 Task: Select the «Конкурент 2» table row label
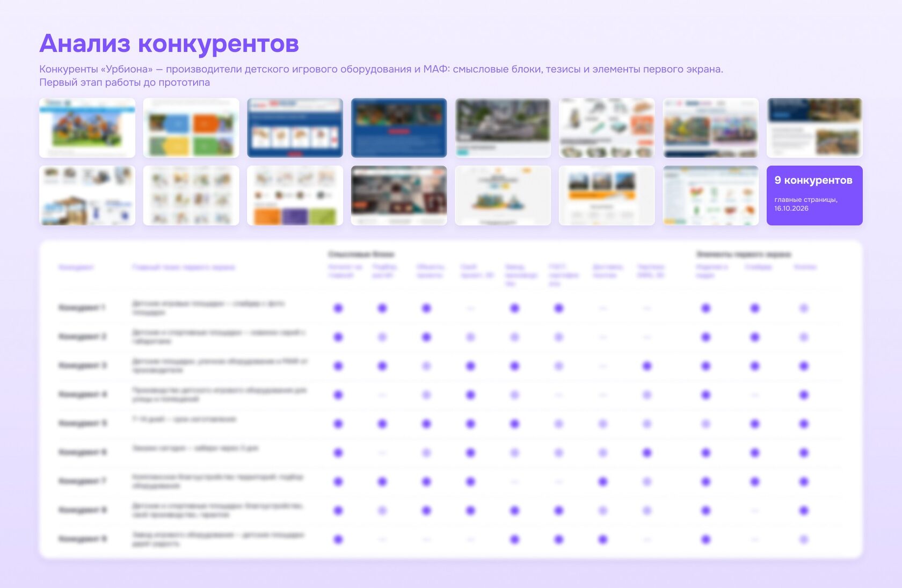click(82, 337)
